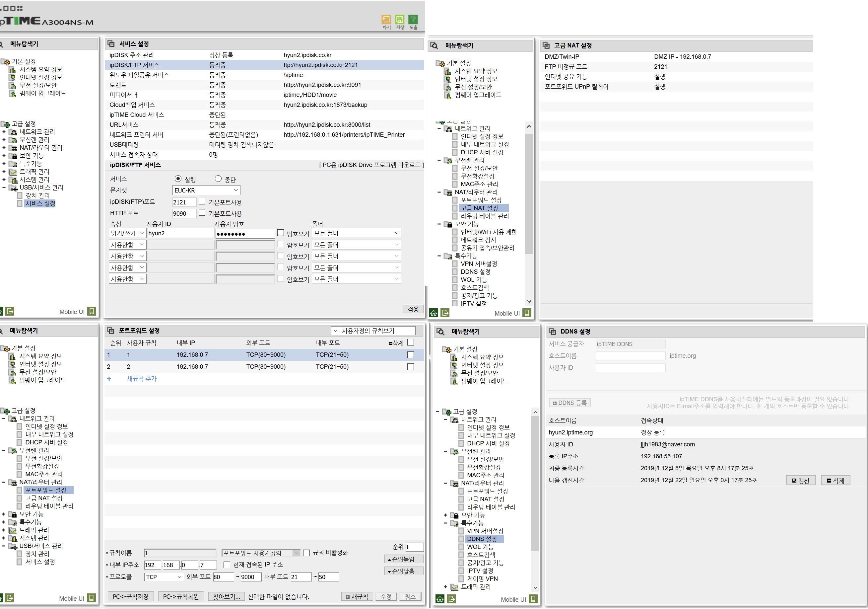Enable the 규칙 비활성화 checkbox
Screen dimensions: 868x609
(x=306, y=553)
